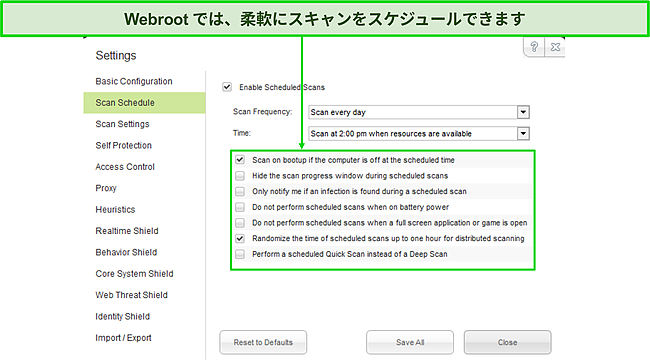Open Import / Export section

click(x=123, y=338)
